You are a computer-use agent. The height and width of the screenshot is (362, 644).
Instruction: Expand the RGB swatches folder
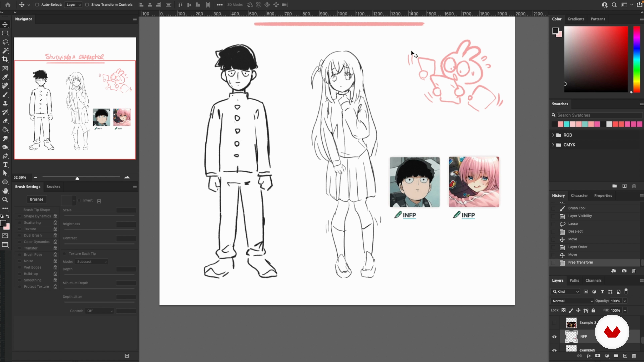pyautogui.click(x=553, y=135)
